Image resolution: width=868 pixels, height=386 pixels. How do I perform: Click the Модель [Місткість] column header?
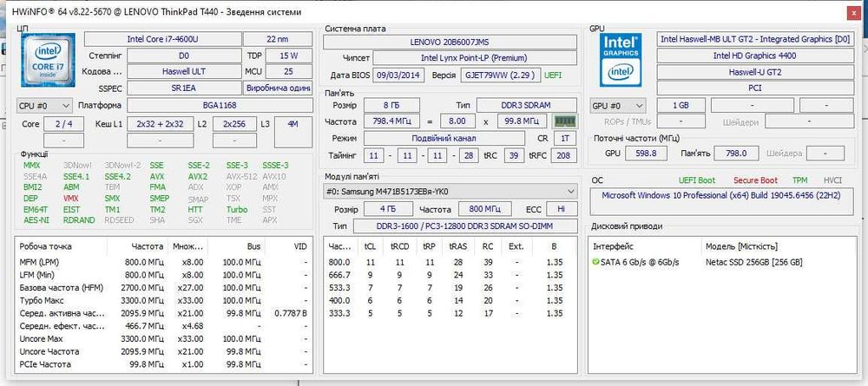point(777,246)
